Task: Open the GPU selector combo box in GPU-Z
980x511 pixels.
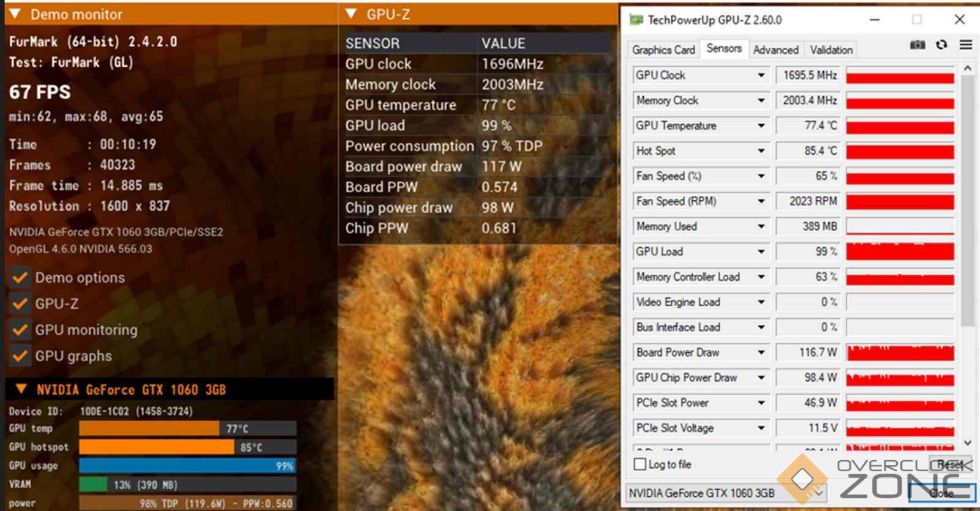Action: click(726, 493)
